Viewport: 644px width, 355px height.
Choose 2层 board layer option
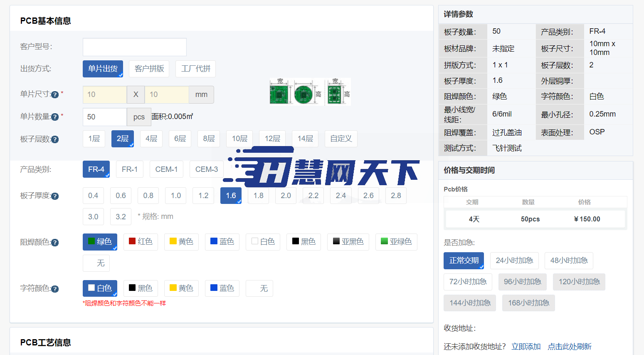(123, 139)
